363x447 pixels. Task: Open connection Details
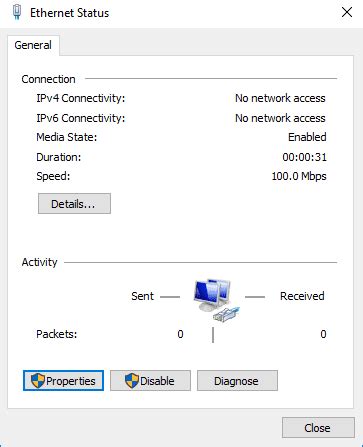pyautogui.click(x=74, y=203)
